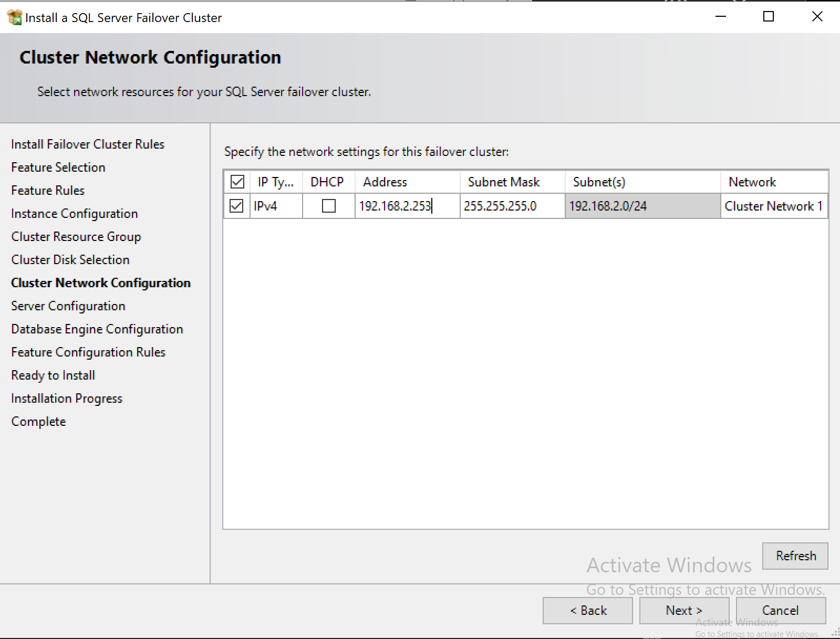Select the Server Configuration step
840x639 pixels.
point(68,306)
